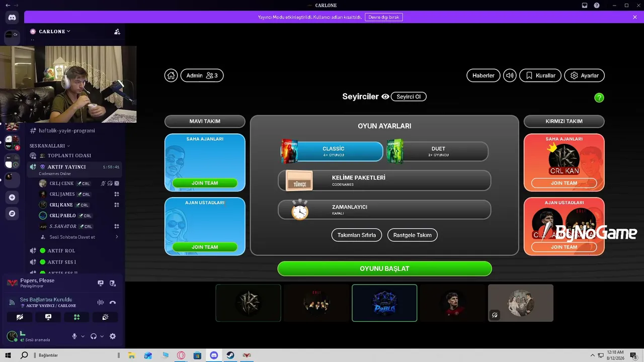Click the Windows Start button

point(8,355)
